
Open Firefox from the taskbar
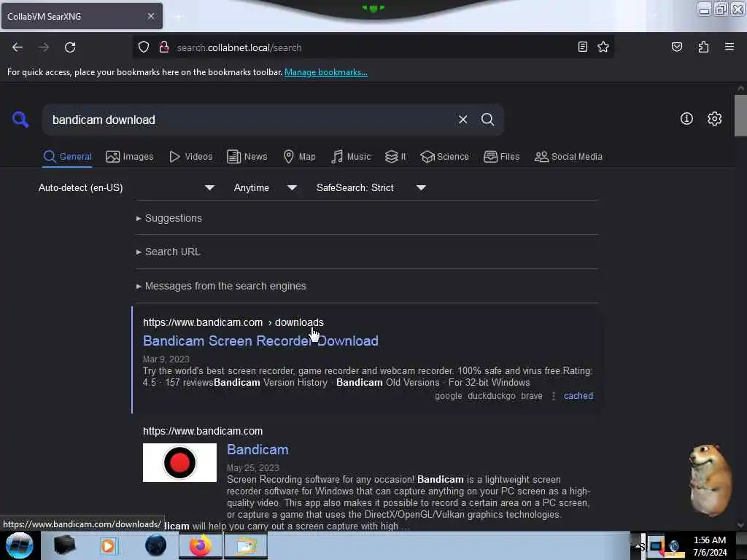(x=201, y=545)
